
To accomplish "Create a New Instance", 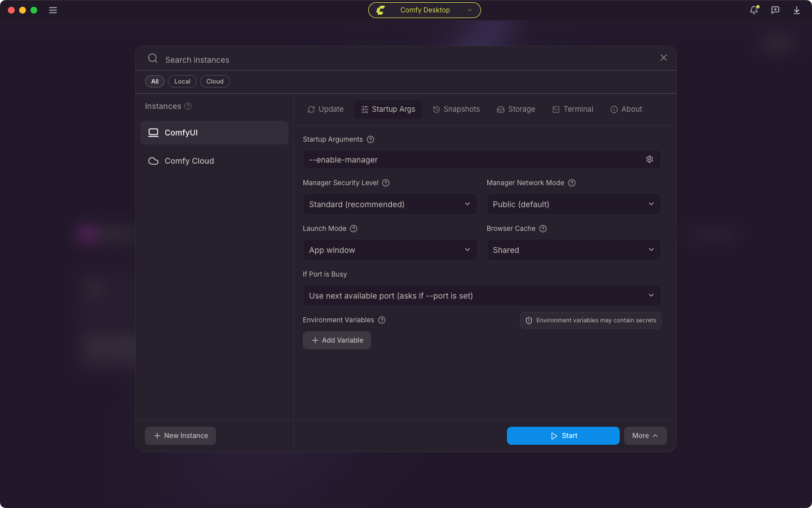I will coord(180,436).
